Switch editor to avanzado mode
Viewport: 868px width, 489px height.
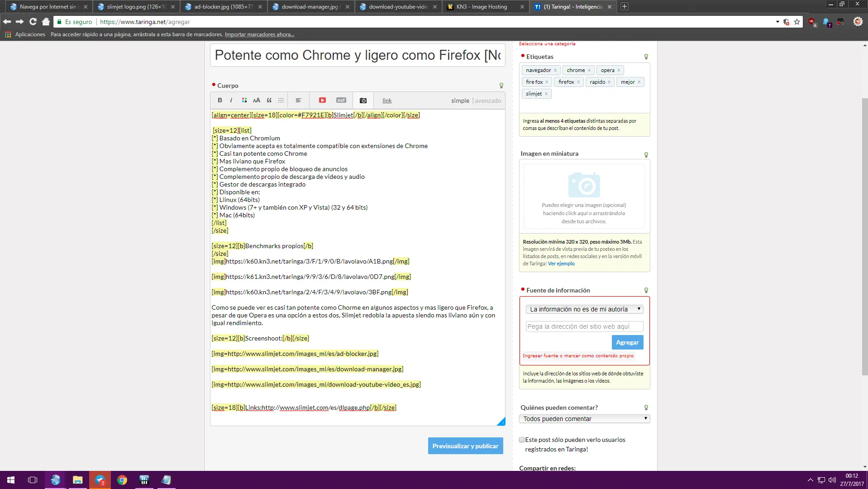pyautogui.click(x=488, y=101)
